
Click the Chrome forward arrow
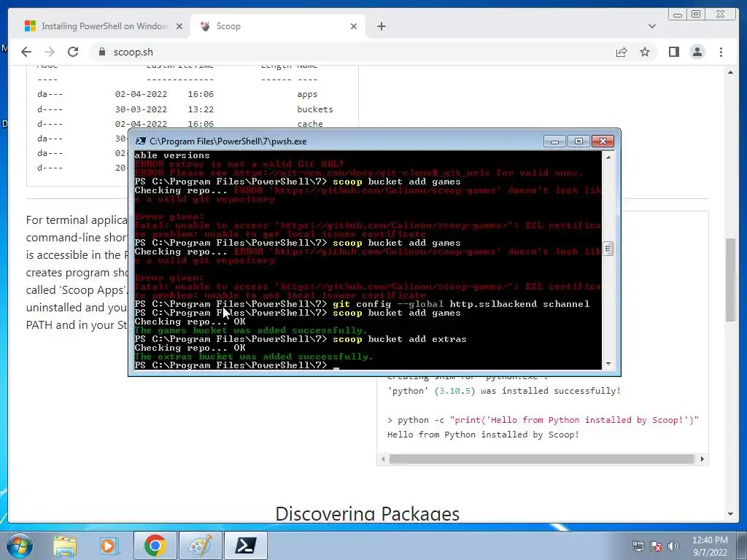click(50, 52)
